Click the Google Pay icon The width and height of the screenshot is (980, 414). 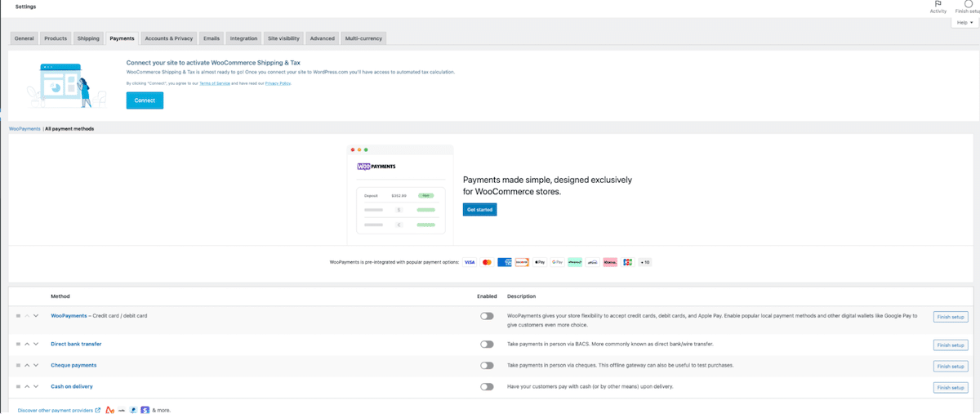(x=557, y=262)
